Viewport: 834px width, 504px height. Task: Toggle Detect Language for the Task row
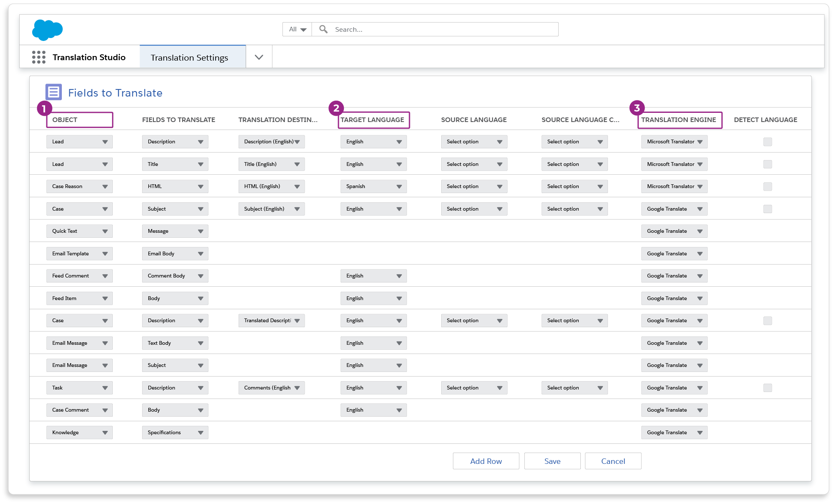click(768, 388)
